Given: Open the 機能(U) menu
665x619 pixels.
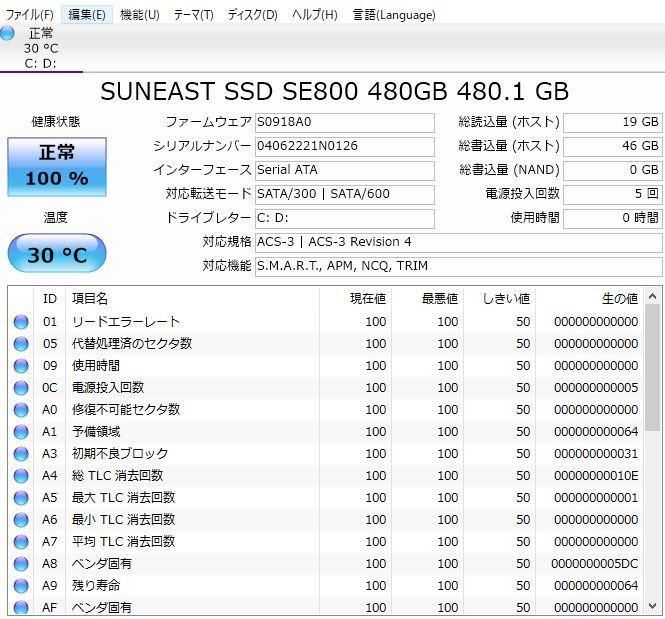Looking at the screenshot, I should click(140, 15).
